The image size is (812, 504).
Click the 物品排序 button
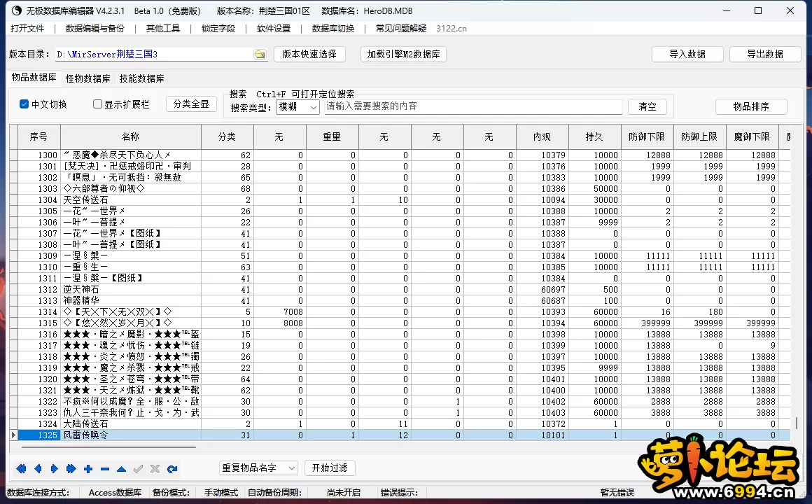(x=751, y=106)
